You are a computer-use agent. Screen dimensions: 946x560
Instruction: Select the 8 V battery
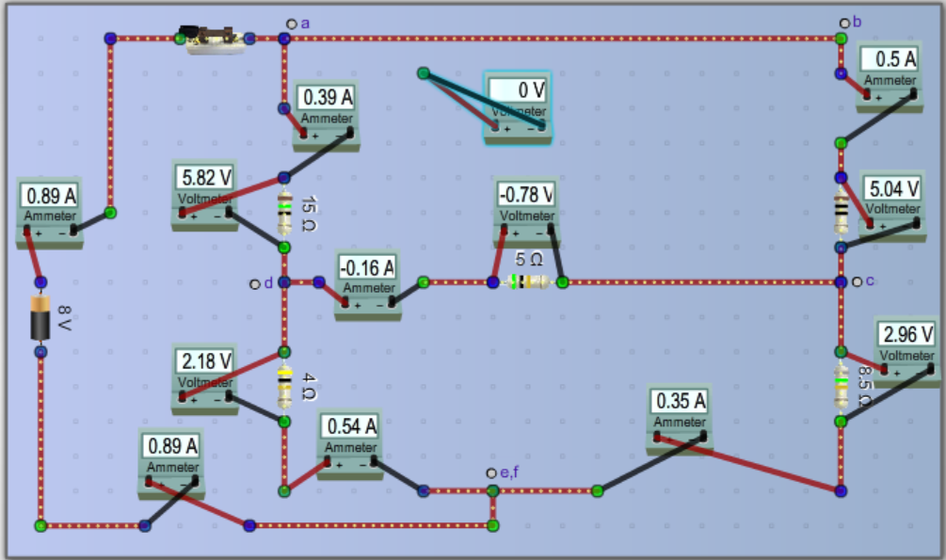(x=39, y=318)
